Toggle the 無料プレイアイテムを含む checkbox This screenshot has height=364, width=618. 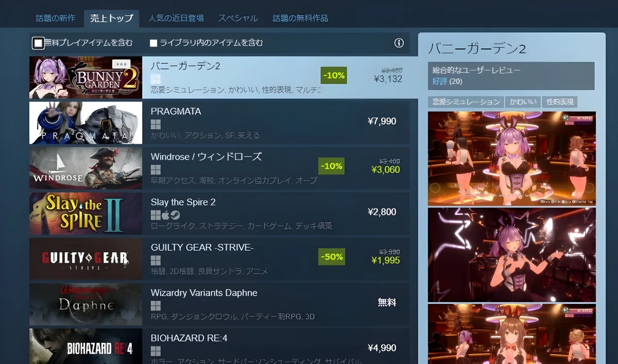[x=38, y=43]
